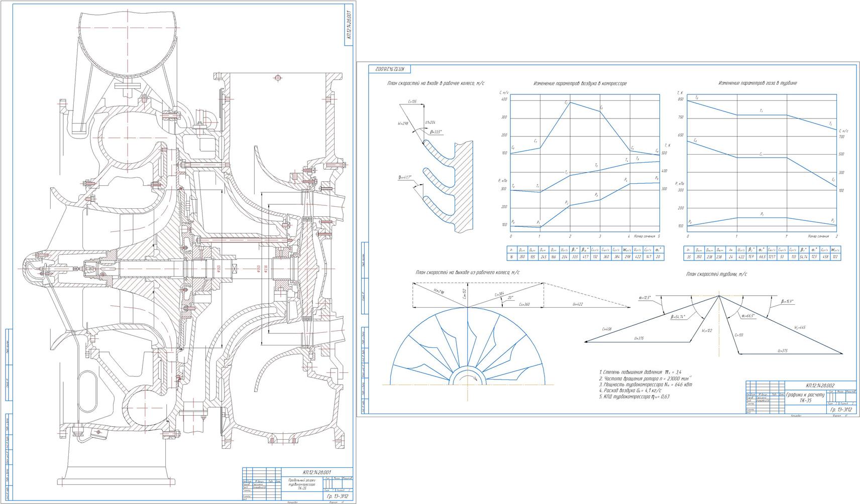
Task: Click the angle 'α=66,5°' on the turbine plan
Action: (x=748, y=316)
